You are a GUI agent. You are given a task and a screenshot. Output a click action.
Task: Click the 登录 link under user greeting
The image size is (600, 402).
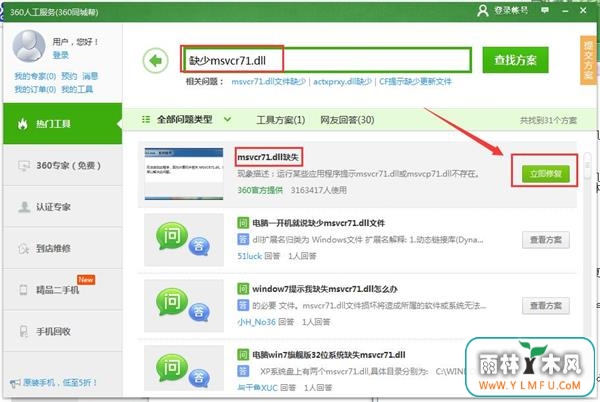pos(60,55)
